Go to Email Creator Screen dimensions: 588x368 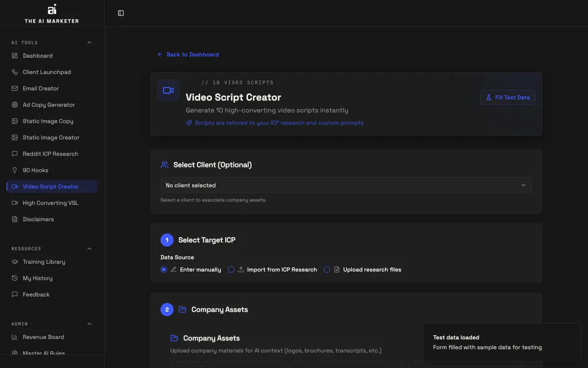(x=52, y=88)
